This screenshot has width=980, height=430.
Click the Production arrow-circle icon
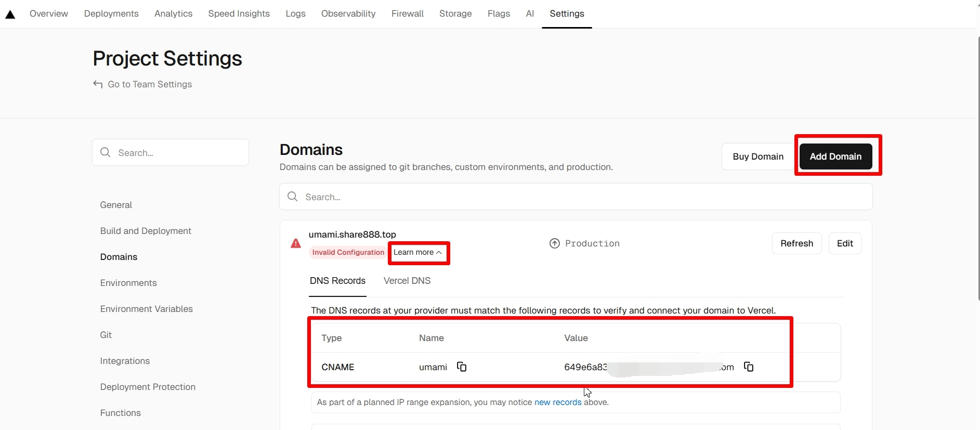tap(555, 243)
